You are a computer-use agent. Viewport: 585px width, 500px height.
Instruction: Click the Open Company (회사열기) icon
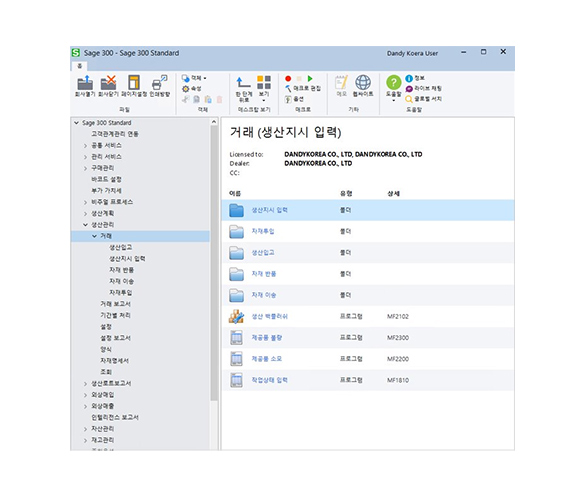click(85, 83)
